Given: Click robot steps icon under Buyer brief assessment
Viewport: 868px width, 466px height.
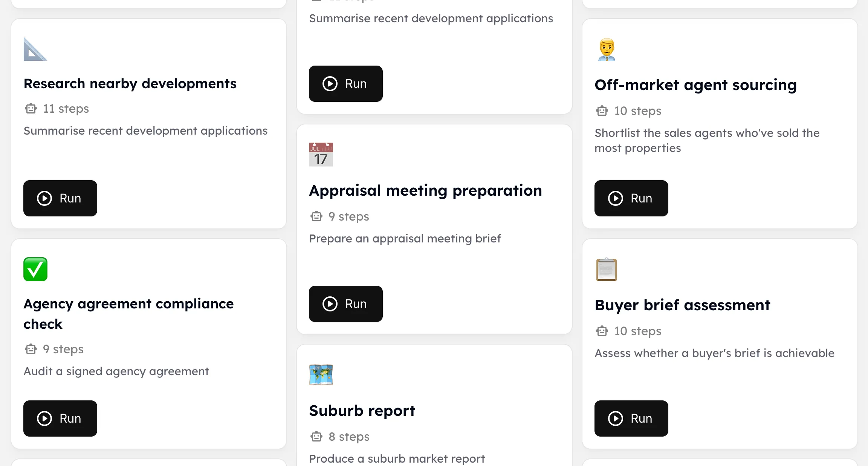Looking at the screenshot, I should pos(602,331).
